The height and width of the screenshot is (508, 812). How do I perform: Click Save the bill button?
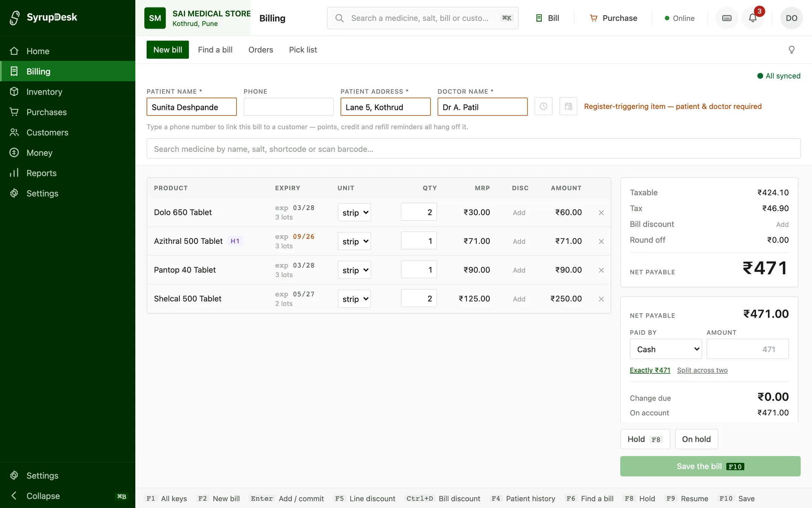pyautogui.click(x=710, y=466)
